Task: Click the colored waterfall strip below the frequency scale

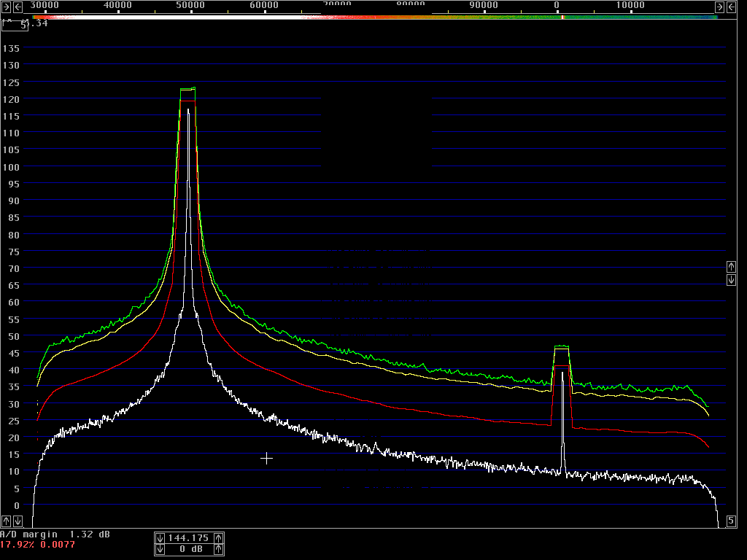Action: 375,17
